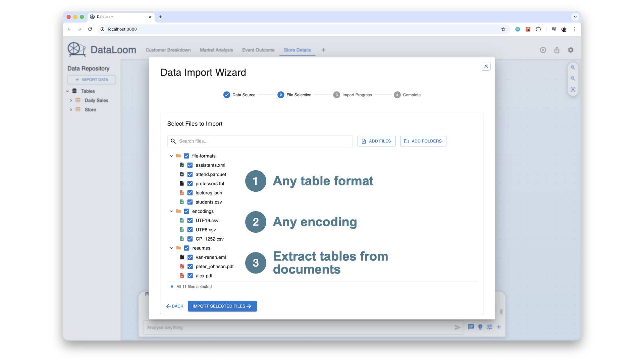Expand the Daily Sales table in the sidebar

pyautogui.click(x=71, y=100)
